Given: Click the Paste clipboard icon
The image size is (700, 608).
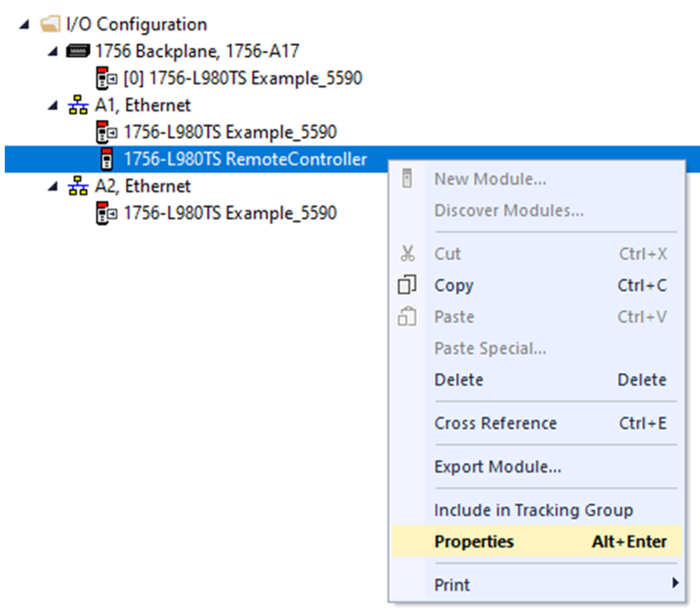Looking at the screenshot, I should (407, 316).
